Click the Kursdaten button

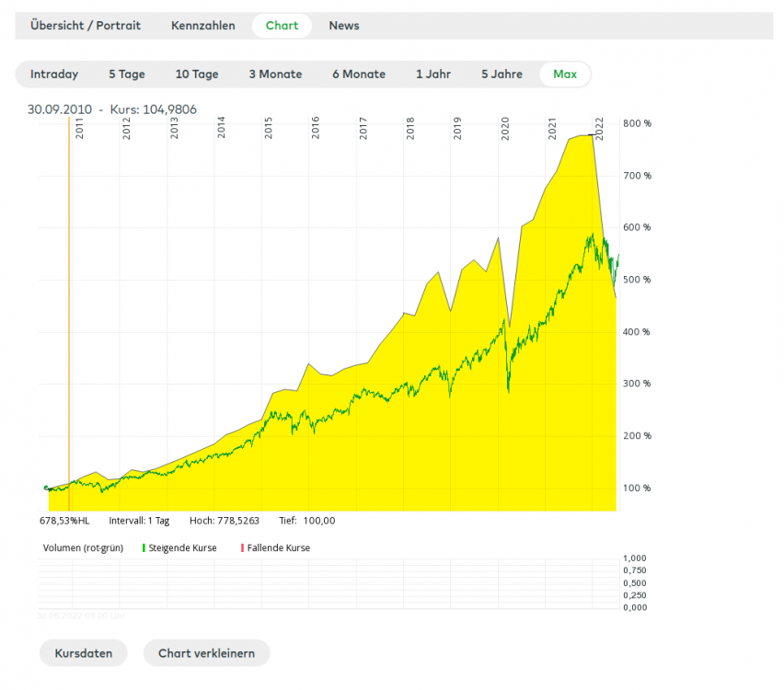[x=84, y=653]
